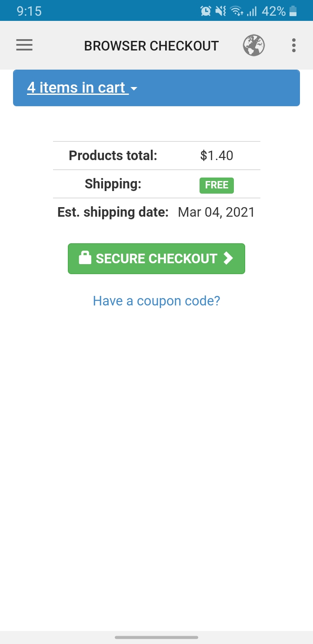Image resolution: width=313 pixels, height=644 pixels.
Task: Tap the bottom navigation gesture handle
Action: (x=156, y=637)
